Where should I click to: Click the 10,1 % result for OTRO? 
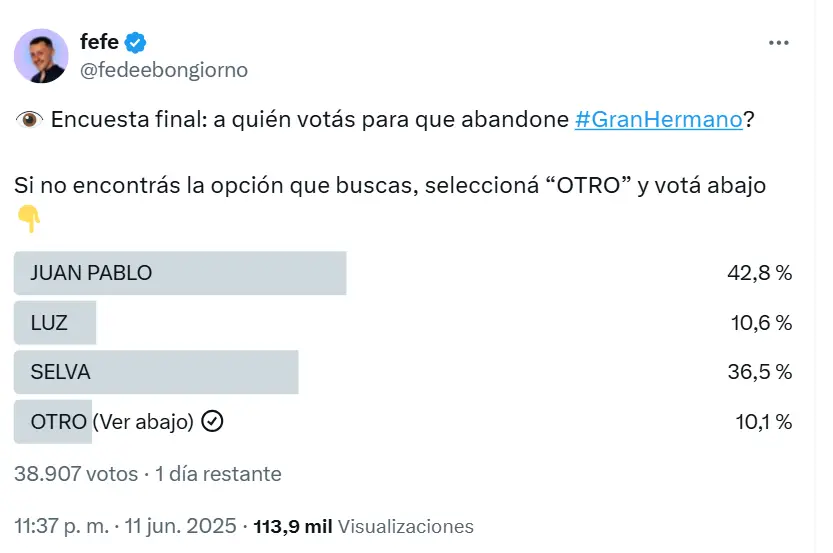pos(764,422)
